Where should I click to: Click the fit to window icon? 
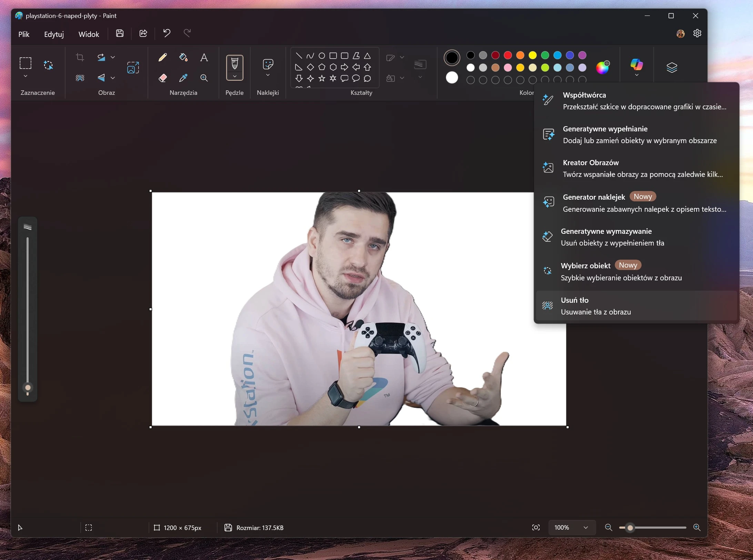pos(536,528)
